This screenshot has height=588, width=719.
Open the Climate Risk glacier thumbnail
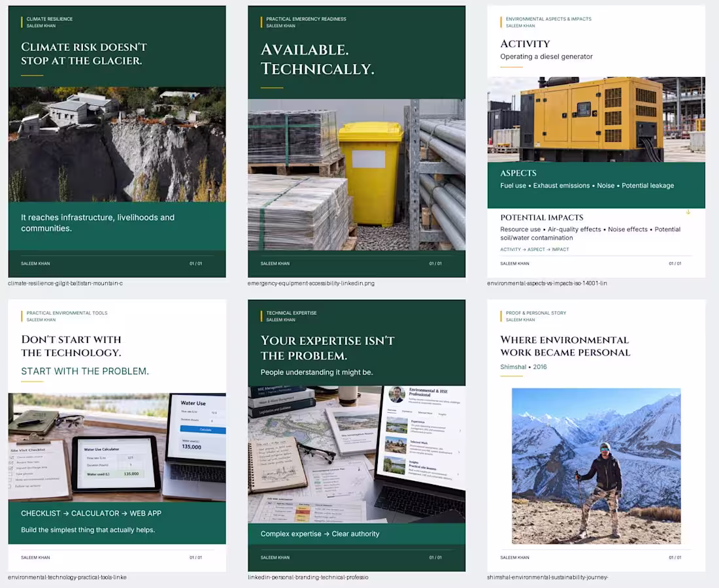point(117,141)
